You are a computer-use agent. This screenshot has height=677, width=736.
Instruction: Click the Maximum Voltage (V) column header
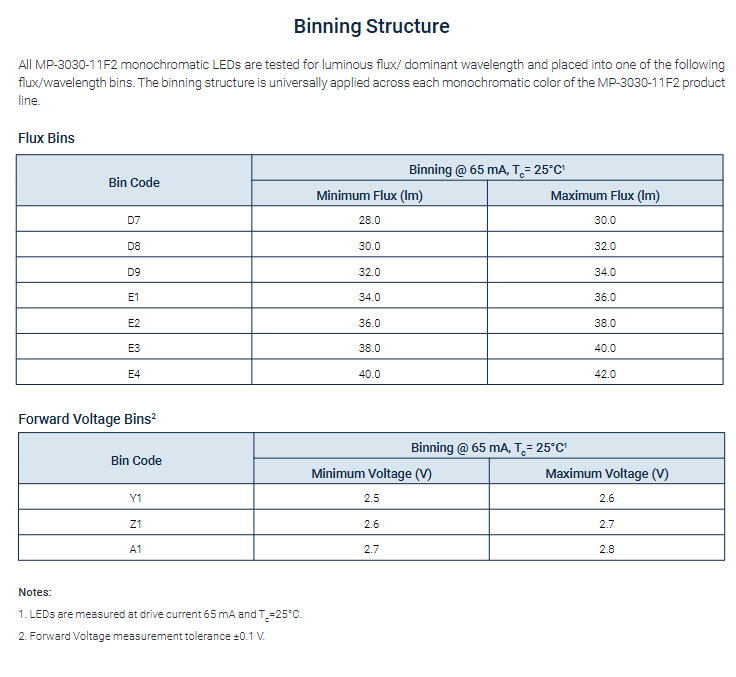[606, 474]
